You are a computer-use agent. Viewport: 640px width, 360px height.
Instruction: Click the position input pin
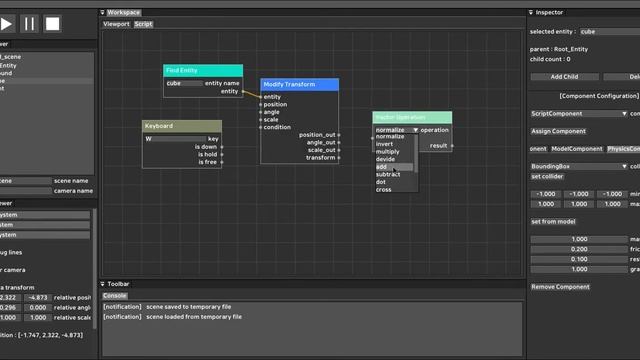[x=260, y=105]
